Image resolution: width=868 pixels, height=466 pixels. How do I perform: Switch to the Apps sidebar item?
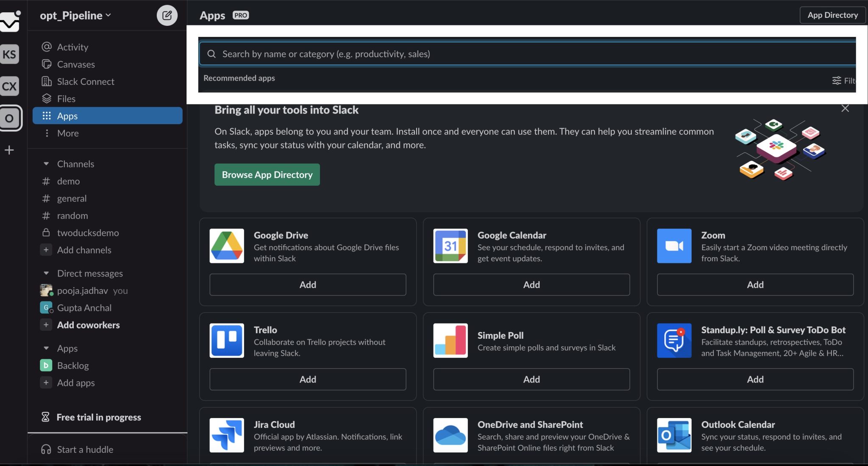67,115
